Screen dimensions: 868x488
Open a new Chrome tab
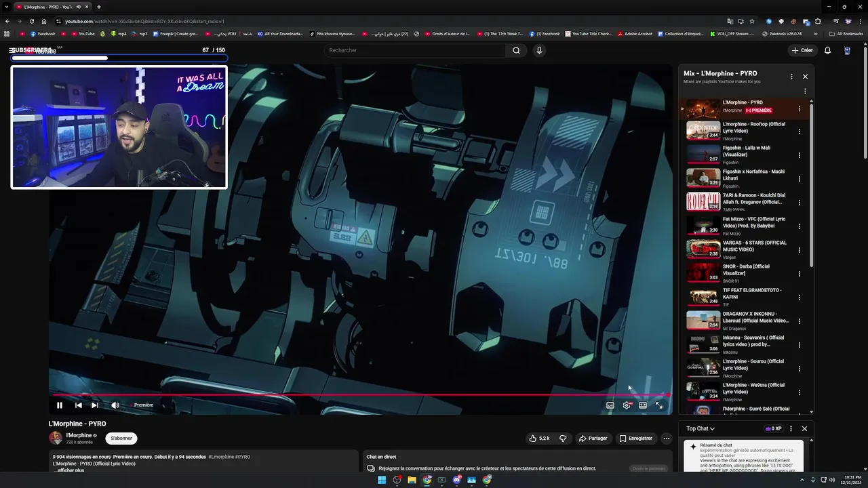pyautogui.click(x=98, y=7)
